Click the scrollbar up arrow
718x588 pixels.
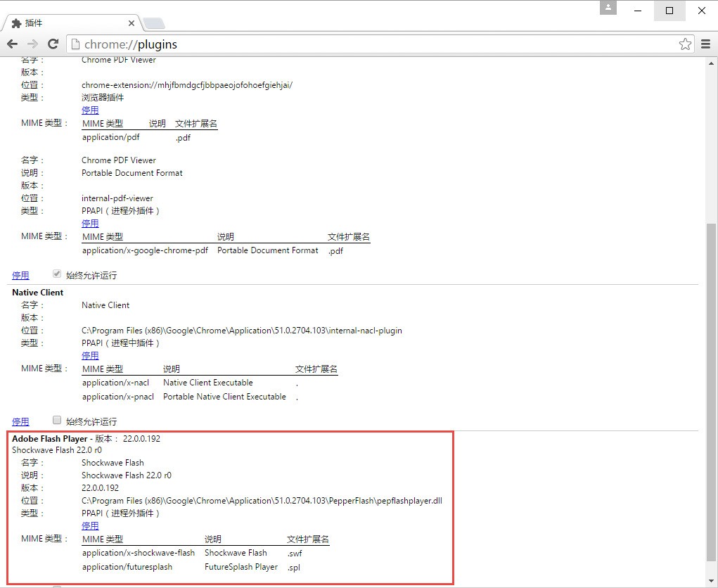[x=712, y=64]
